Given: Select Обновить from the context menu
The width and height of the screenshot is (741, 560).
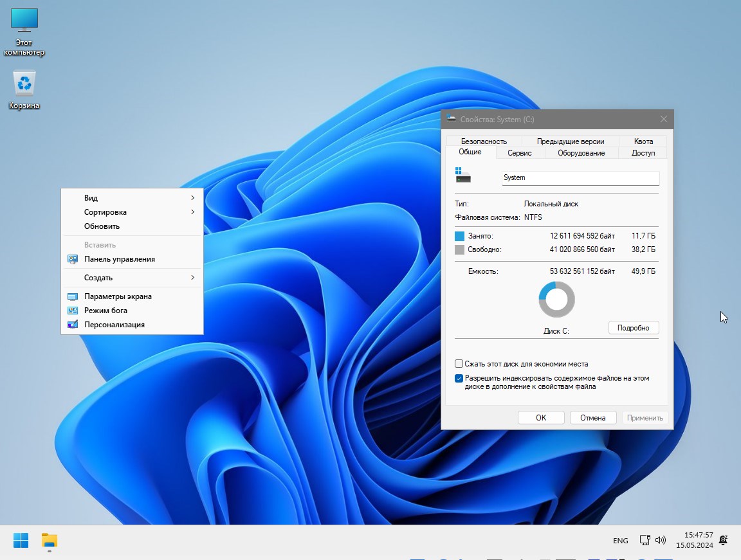Looking at the screenshot, I should (102, 226).
